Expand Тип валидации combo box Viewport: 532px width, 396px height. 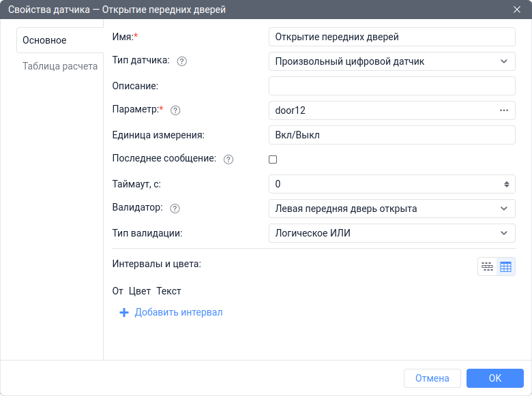tap(392, 233)
